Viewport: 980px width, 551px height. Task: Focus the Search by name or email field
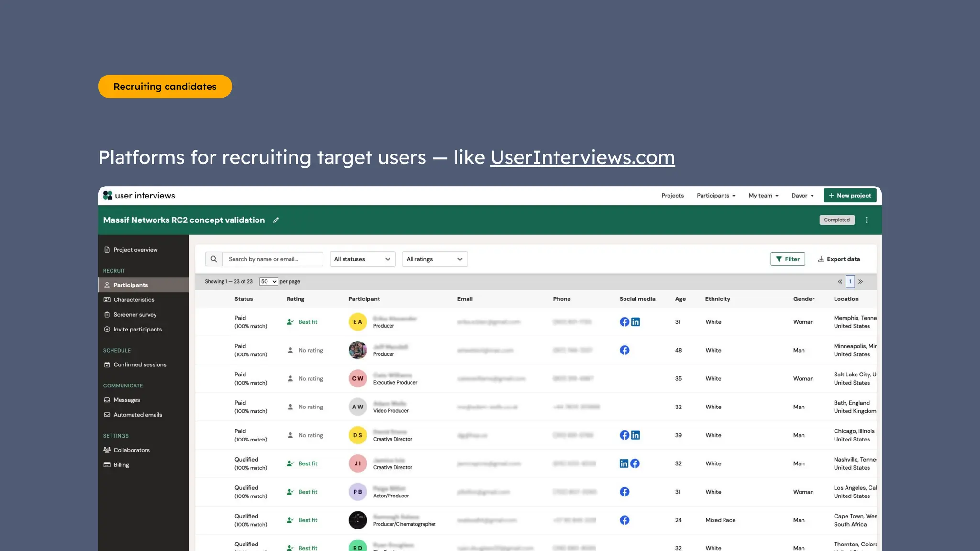(272, 259)
